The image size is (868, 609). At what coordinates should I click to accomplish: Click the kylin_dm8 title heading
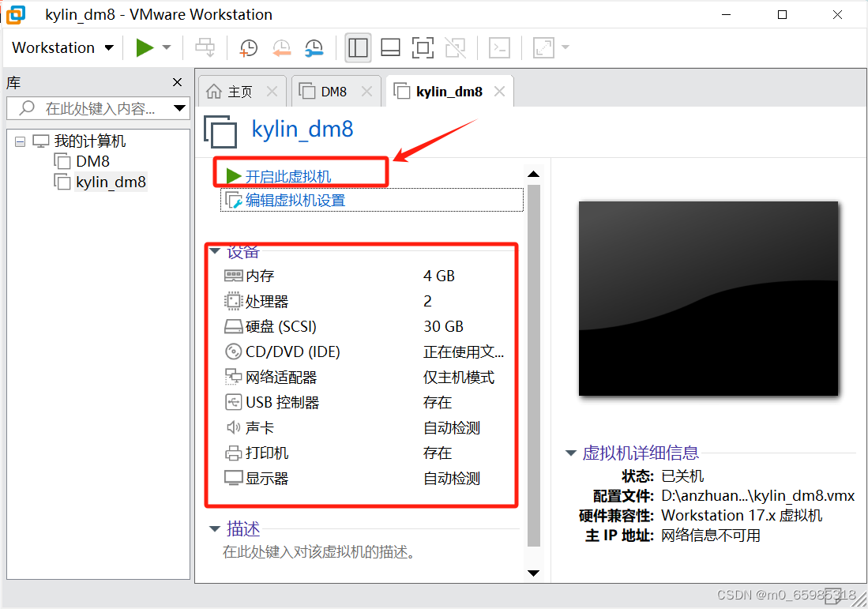(302, 129)
